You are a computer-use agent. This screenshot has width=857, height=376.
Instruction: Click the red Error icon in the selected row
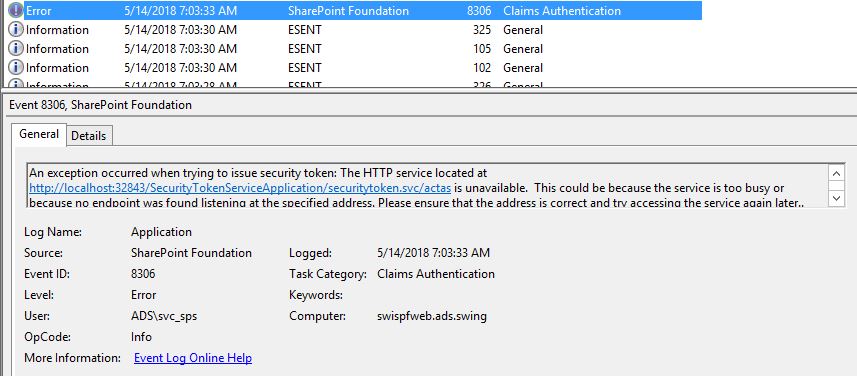[x=16, y=10]
